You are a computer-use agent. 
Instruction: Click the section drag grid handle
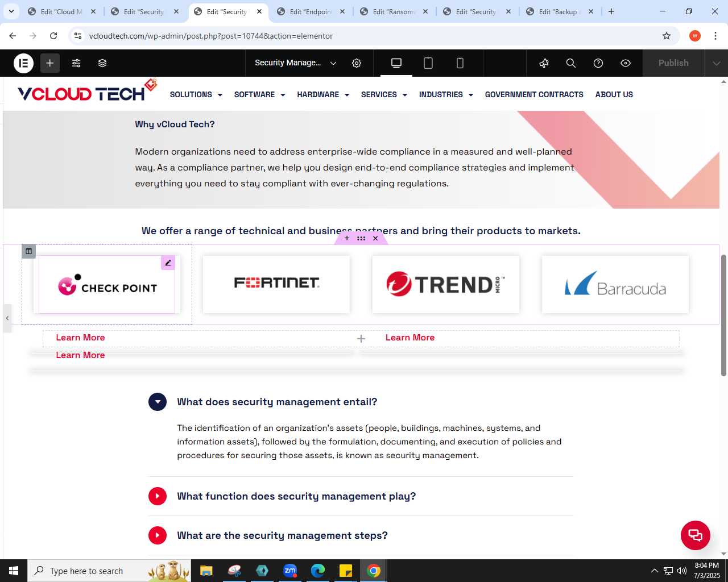point(361,238)
